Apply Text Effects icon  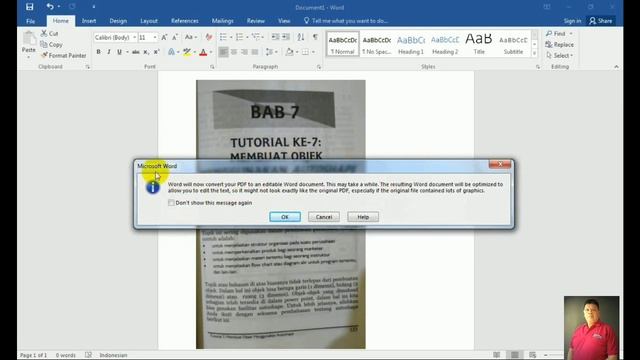(x=171, y=52)
